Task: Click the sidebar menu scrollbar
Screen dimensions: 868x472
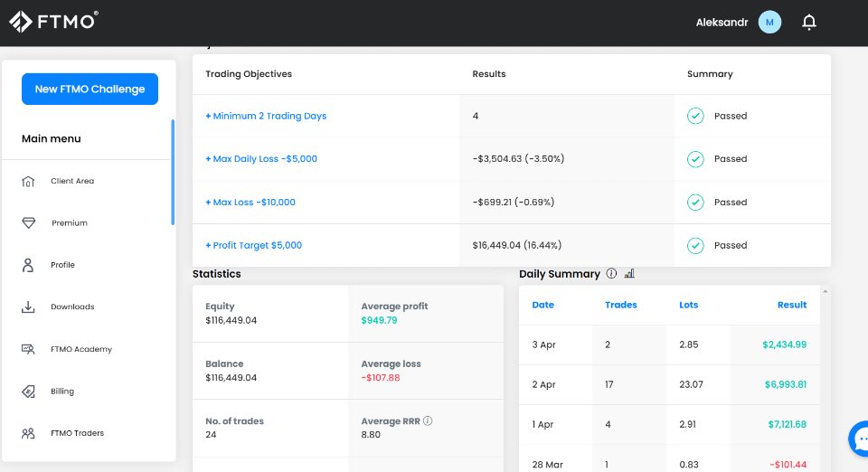Action: click(x=173, y=172)
